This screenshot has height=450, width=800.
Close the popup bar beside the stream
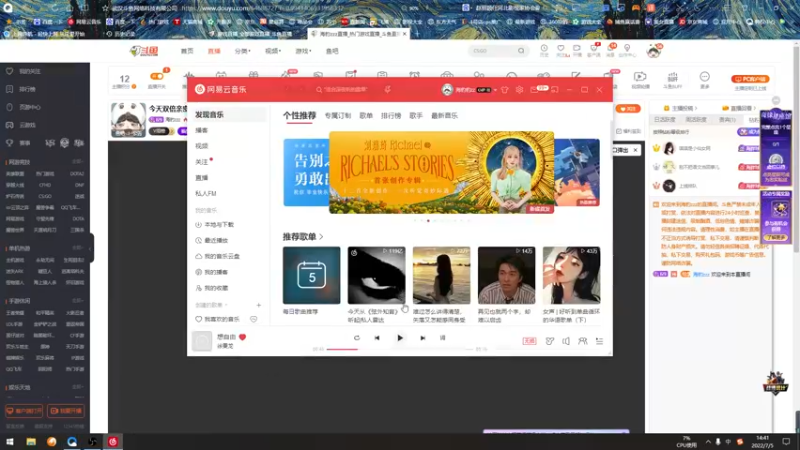point(635,151)
